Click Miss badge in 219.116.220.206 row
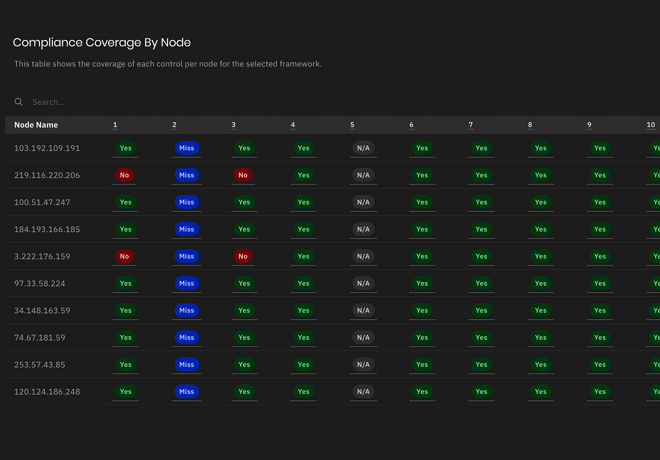This screenshot has height=460, width=660. point(186,175)
